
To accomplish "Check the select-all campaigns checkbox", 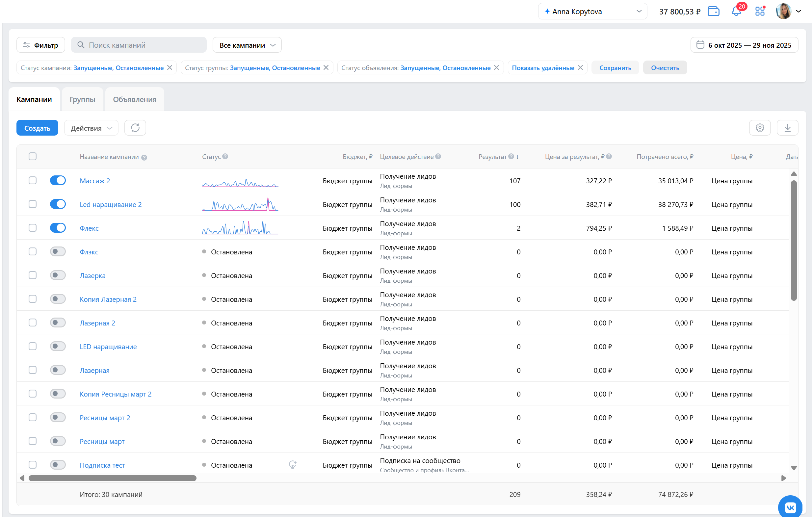I will click(x=33, y=157).
